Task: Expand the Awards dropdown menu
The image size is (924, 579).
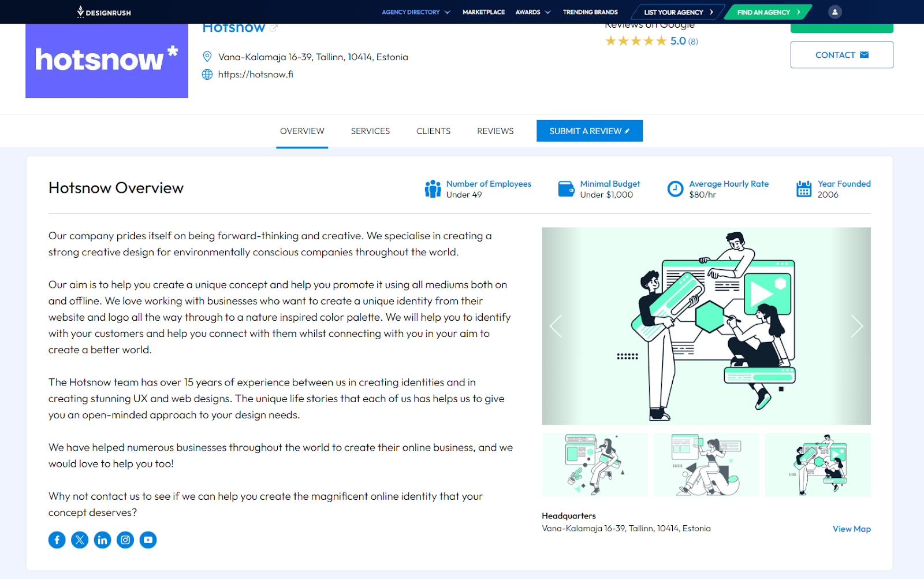Action: (533, 12)
